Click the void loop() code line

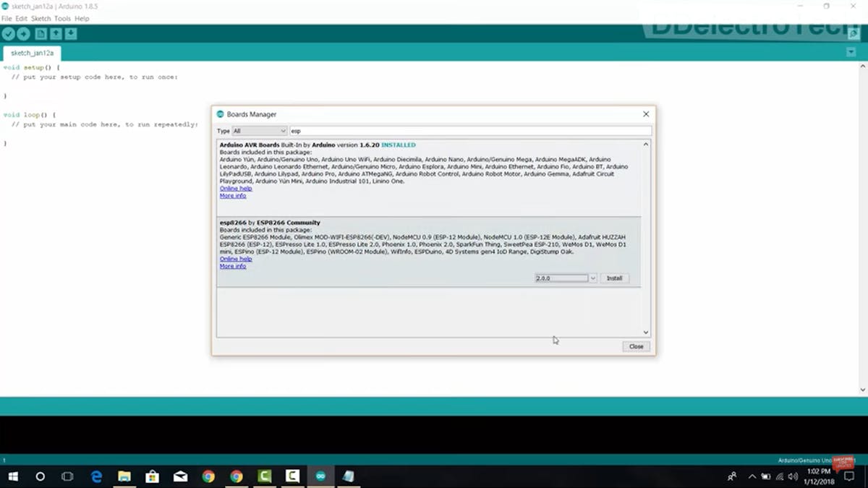click(30, 115)
